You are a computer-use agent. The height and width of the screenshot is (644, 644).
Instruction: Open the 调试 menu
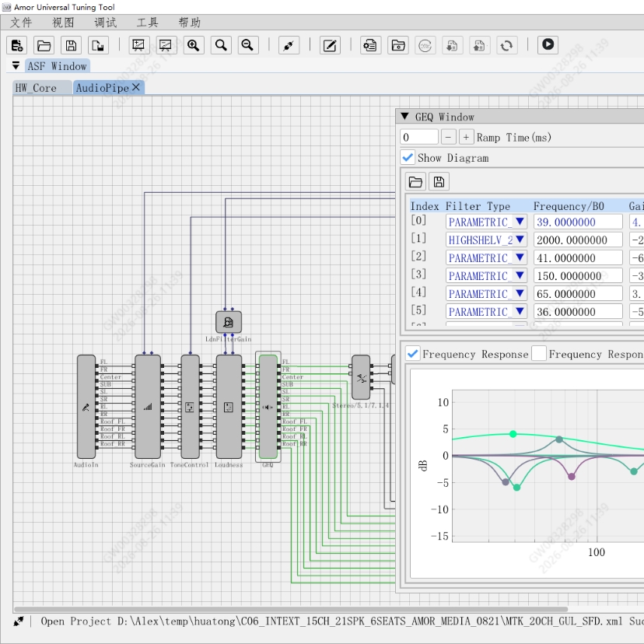(106, 23)
